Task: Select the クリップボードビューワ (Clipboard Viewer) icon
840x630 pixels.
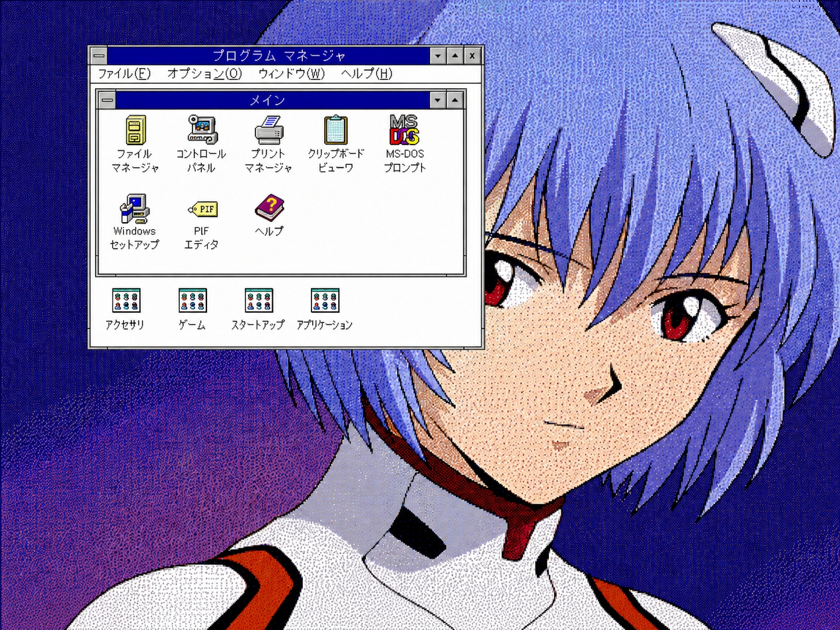Action: [x=336, y=129]
